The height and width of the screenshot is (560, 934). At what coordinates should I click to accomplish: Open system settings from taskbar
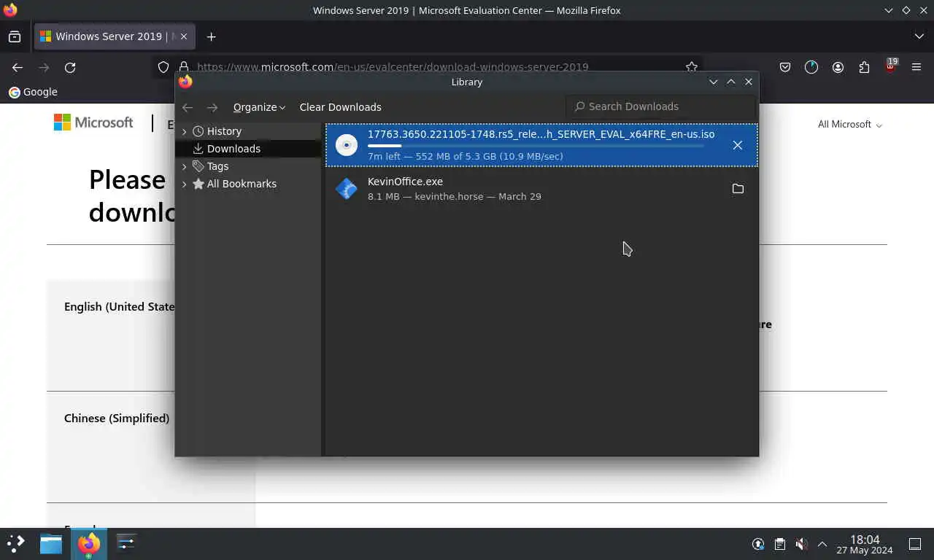[x=126, y=543]
